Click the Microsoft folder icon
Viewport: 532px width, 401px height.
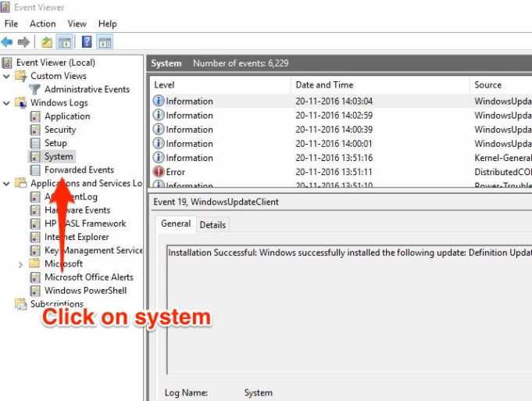click(34, 263)
